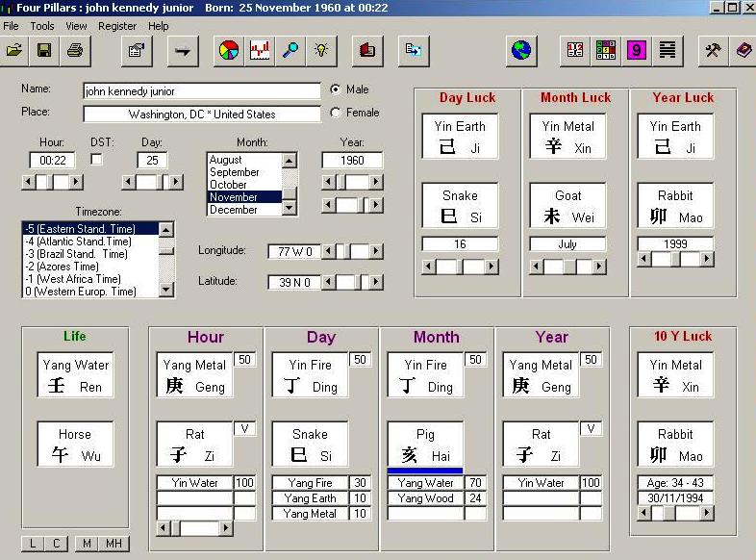This screenshot has width=756, height=560.
Task: Open the I Ching hexagram lines icon
Action: click(x=668, y=50)
